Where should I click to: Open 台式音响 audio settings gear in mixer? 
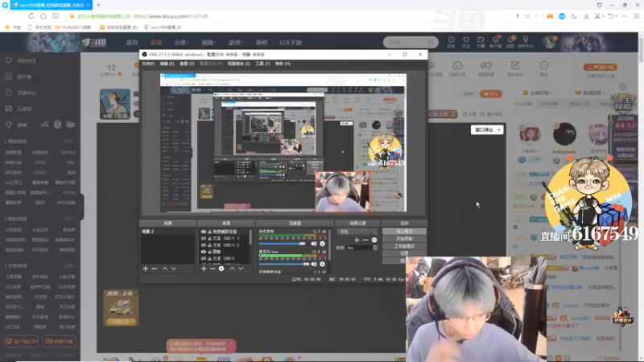coord(323,244)
